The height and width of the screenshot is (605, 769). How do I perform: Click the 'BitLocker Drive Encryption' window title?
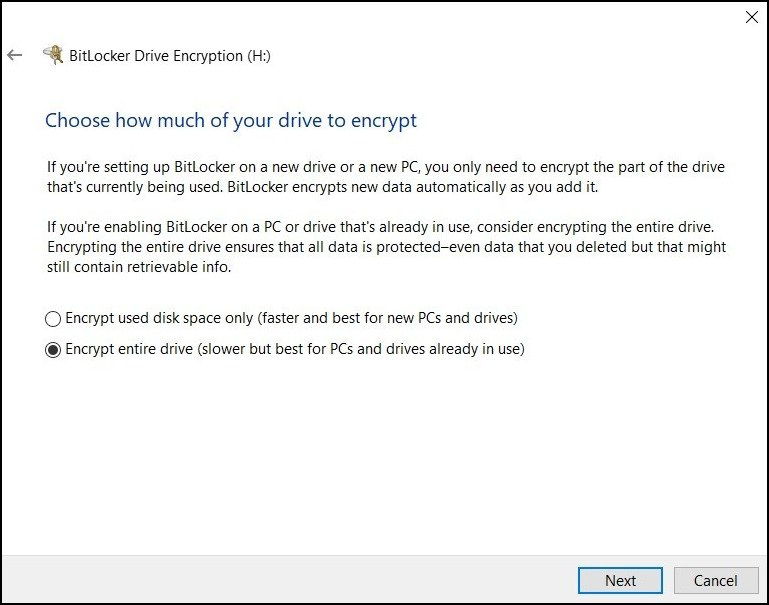pyautogui.click(x=156, y=56)
